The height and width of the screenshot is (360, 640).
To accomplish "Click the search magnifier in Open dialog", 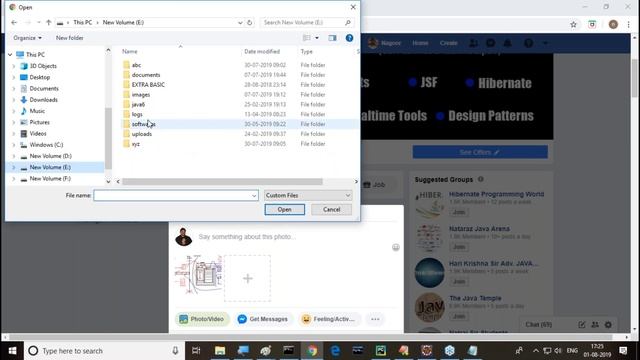I will [x=348, y=22].
